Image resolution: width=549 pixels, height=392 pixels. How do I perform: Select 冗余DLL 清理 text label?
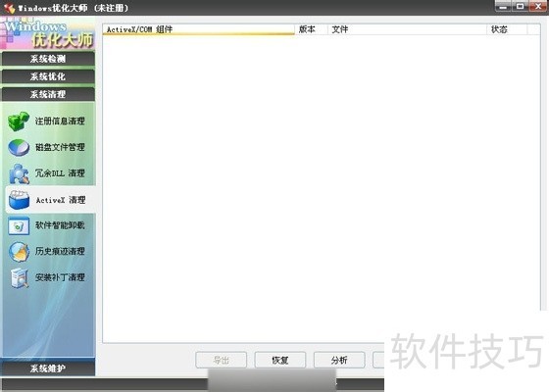coord(60,173)
